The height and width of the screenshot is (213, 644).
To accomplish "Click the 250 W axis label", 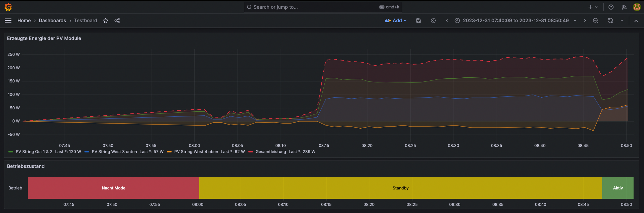I will point(13,55).
